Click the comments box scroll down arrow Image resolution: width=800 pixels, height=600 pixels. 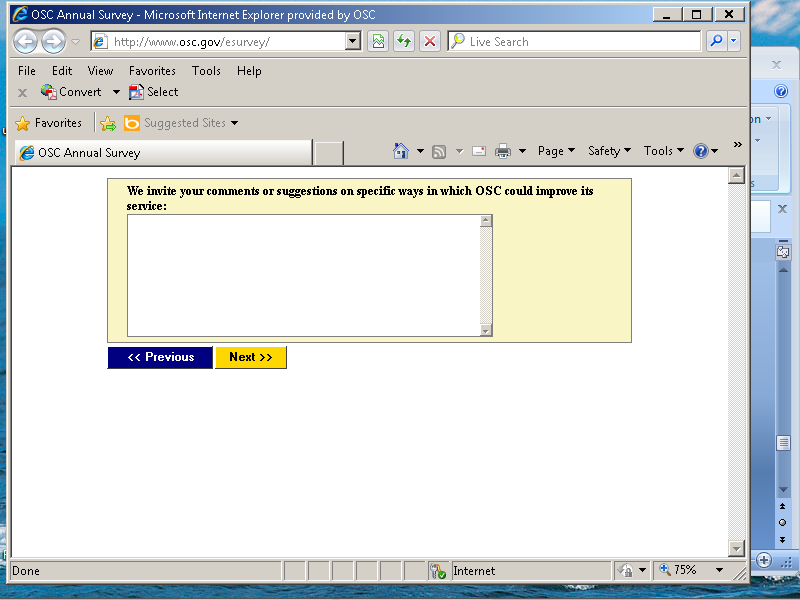point(486,331)
